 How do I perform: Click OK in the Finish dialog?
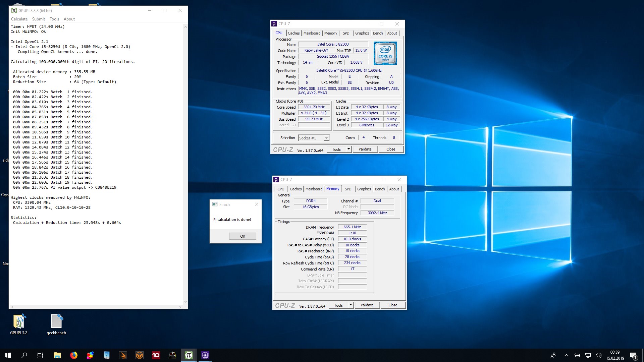243,236
